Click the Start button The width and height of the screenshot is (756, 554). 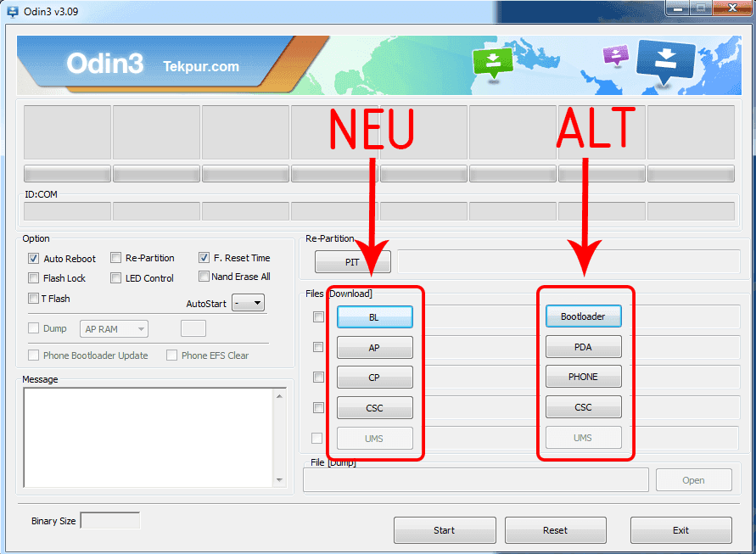[x=445, y=530]
